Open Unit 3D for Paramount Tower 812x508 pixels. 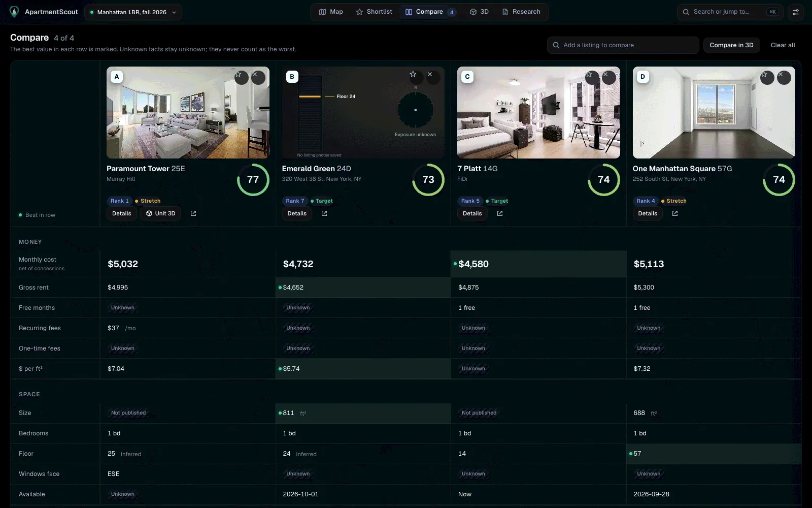(x=161, y=213)
